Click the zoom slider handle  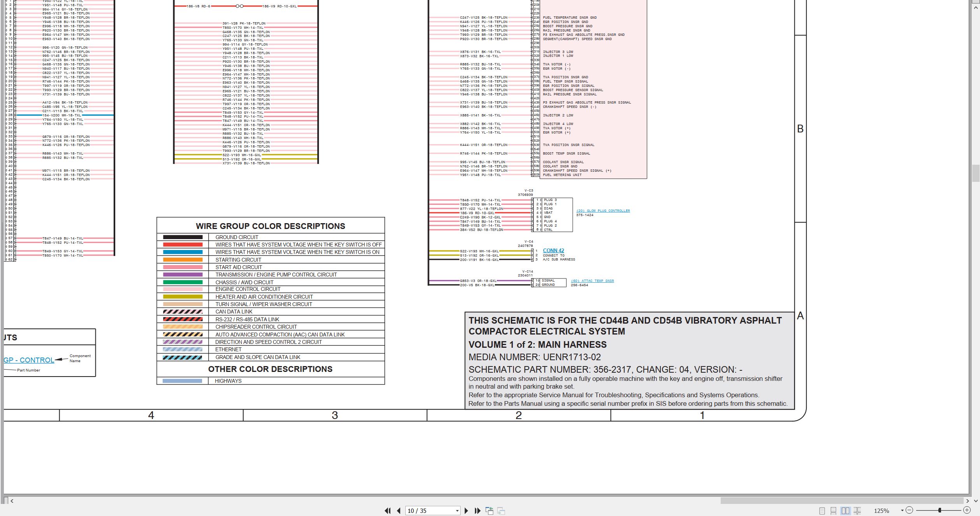tap(940, 510)
